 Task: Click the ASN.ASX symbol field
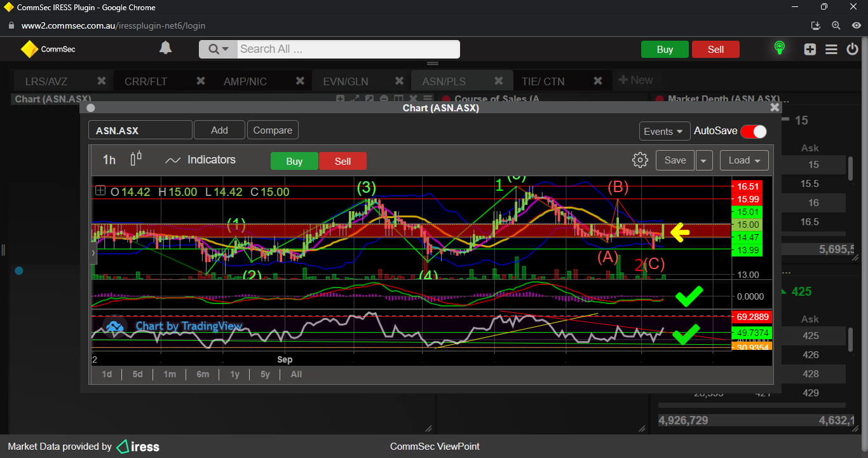click(x=140, y=130)
